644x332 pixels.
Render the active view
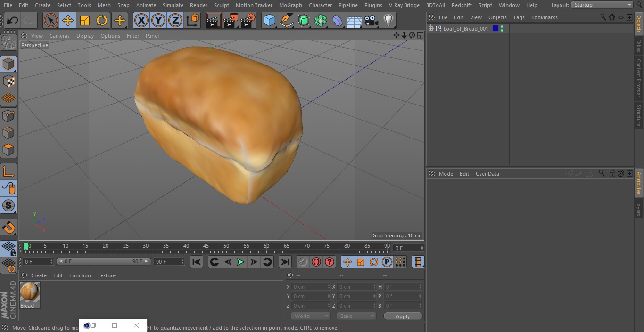click(x=214, y=21)
